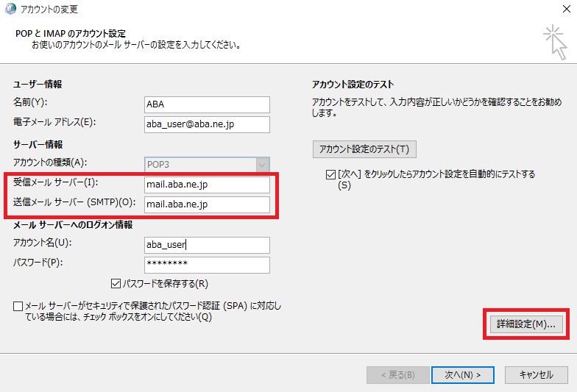Image resolution: width=577 pixels, height=392 pixels.
Task: Click the POP と IMAP のアカウント設定 title
Action: [71, 34]
